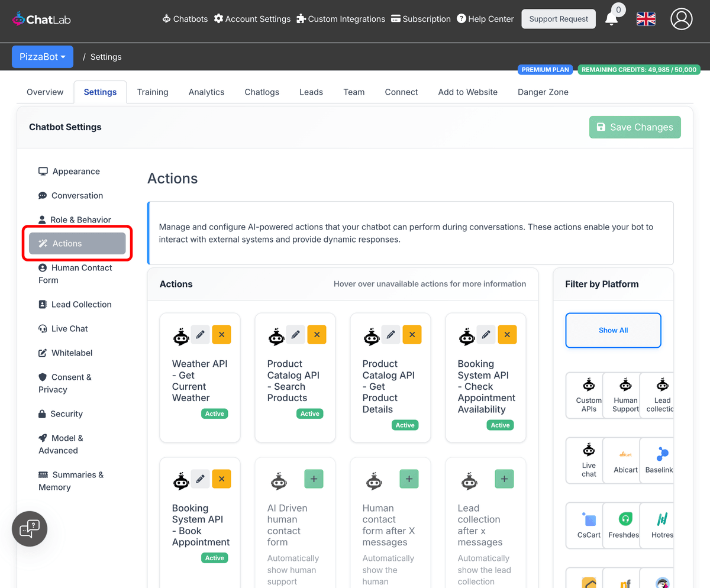The image size is (710, 588).
Task: Open the Lead Collection settings section
Action: (80, 304)
